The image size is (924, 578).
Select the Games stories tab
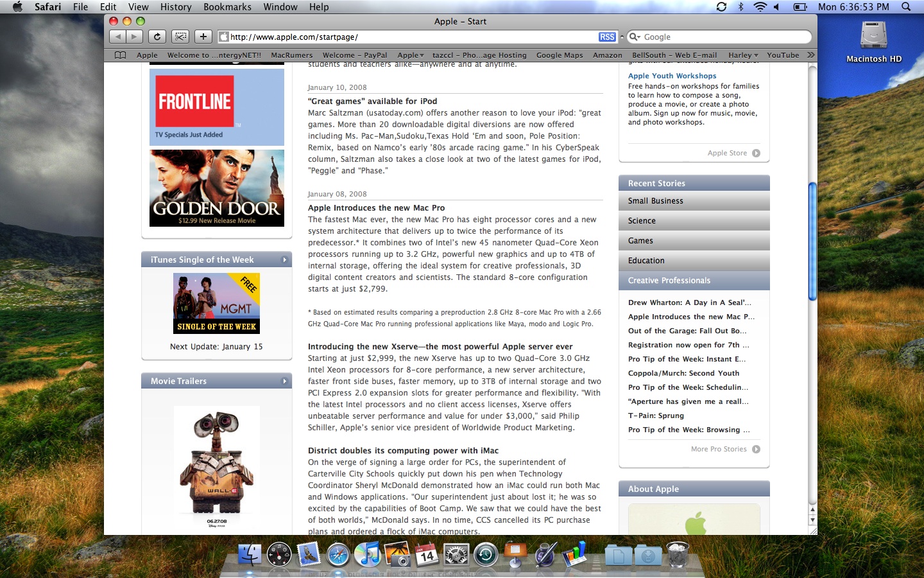click(x=694, y=241)
